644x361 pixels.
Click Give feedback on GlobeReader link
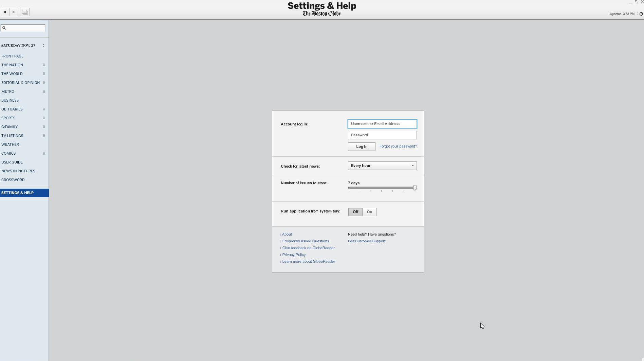(308, 248)
